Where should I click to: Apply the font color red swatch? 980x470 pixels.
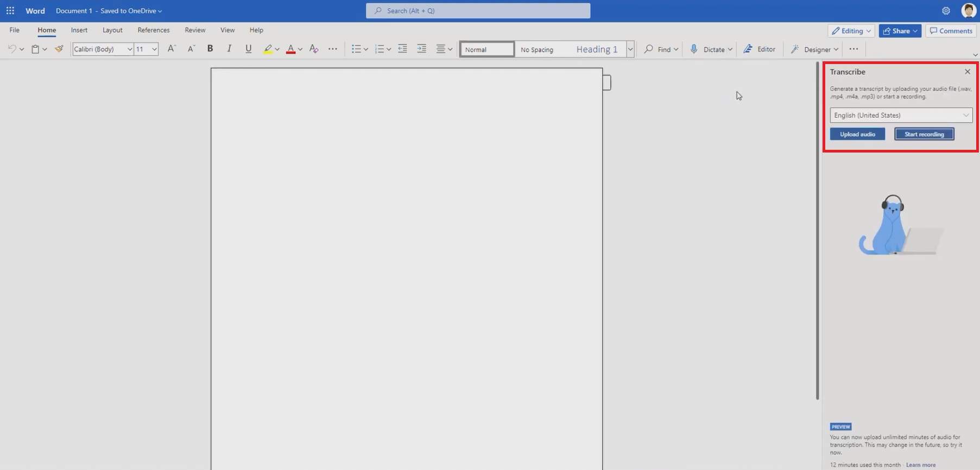290,49
